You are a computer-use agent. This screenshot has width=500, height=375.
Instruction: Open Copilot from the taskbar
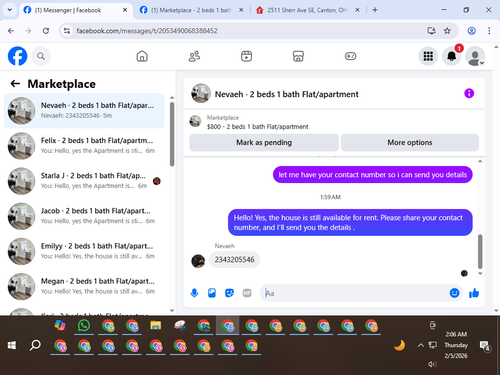point(60,325)
